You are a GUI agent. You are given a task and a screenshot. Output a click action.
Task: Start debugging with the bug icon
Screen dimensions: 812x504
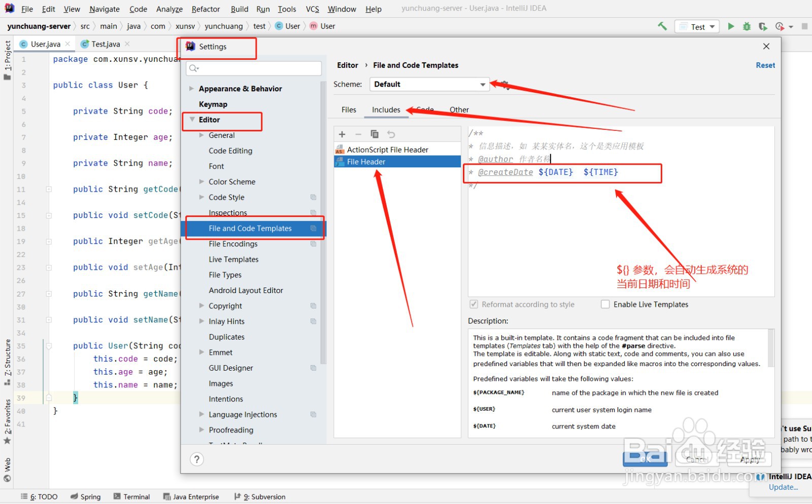747,26
